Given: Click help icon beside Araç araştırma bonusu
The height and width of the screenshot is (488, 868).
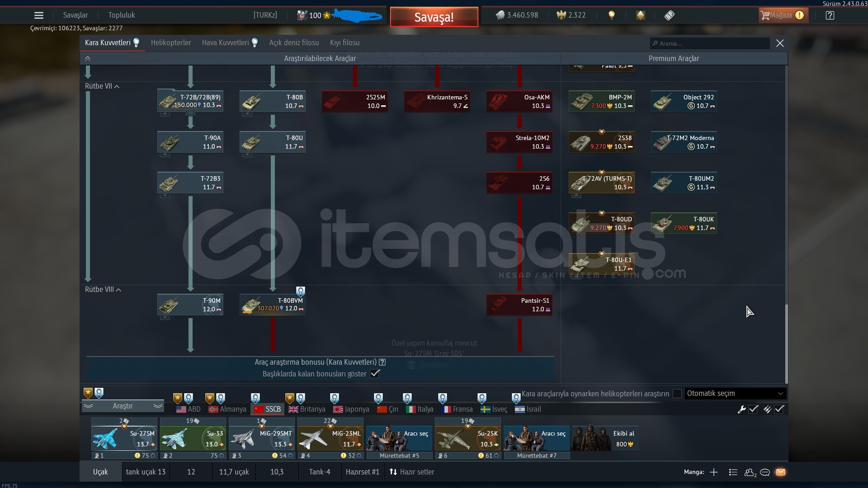Looking at the screenshot, I should 382,362.
